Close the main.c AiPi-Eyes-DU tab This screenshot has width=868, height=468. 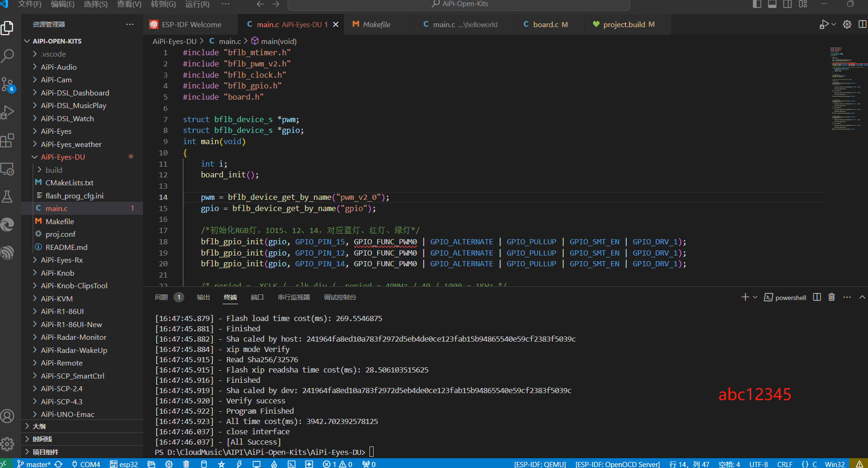pyautogui.click(x=335, y=24)
